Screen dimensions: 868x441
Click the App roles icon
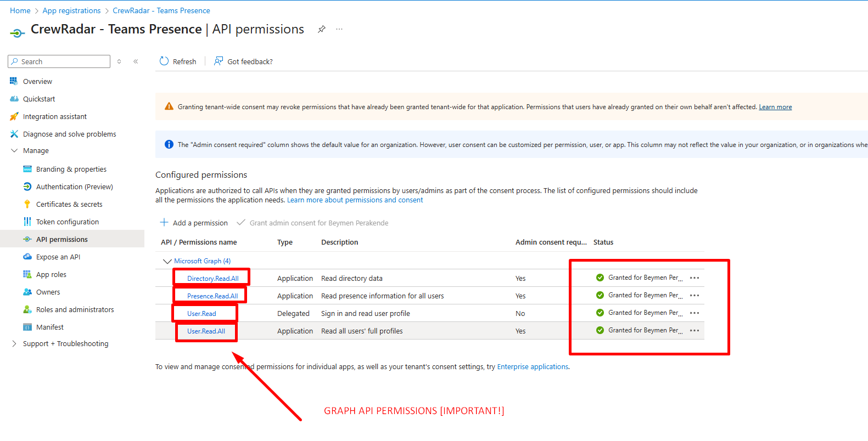pos(27,274)
